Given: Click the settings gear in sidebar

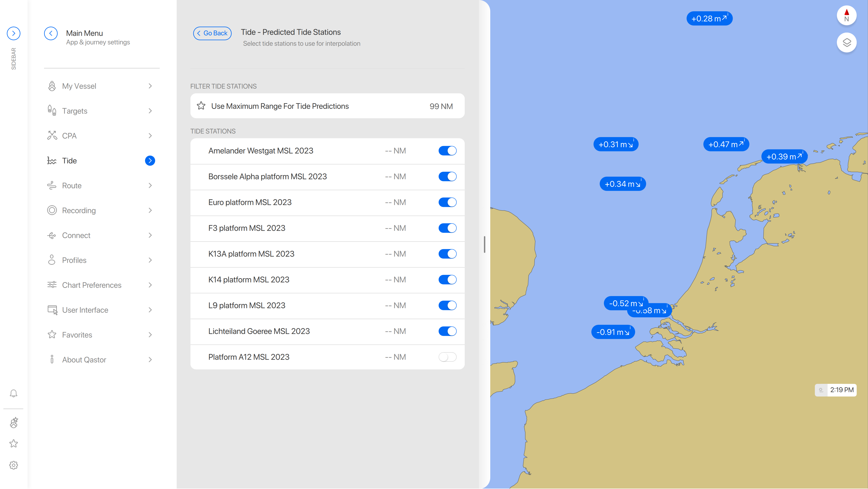Looking at the screenshot, I should (14, 465).
